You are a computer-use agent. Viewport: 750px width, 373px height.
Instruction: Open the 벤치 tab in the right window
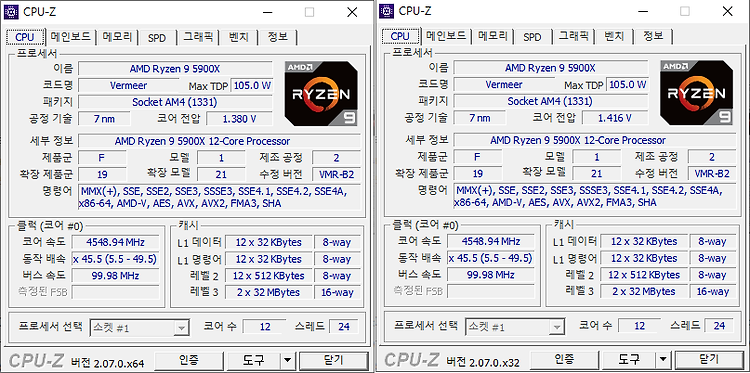[614, 36]
